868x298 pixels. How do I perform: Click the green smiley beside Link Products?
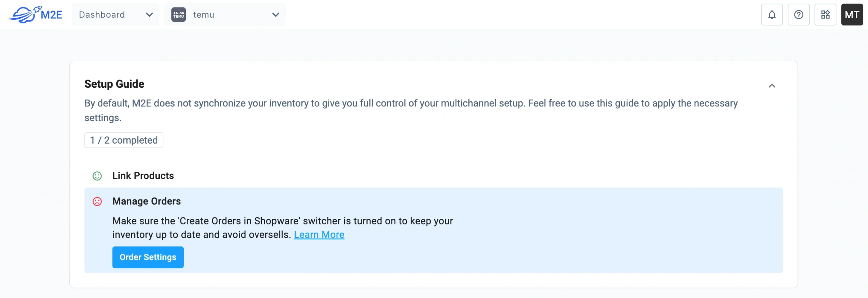97,176
